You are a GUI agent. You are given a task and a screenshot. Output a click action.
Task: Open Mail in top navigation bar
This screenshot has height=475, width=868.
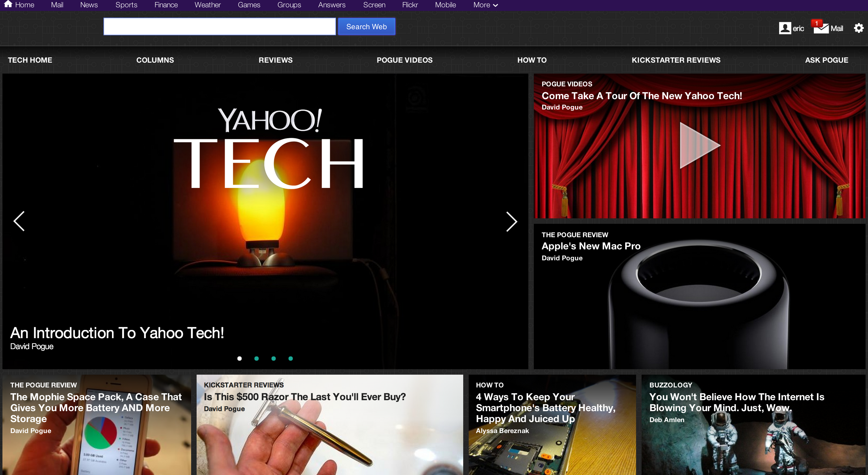pyautogui.click(x=57, y=5)
